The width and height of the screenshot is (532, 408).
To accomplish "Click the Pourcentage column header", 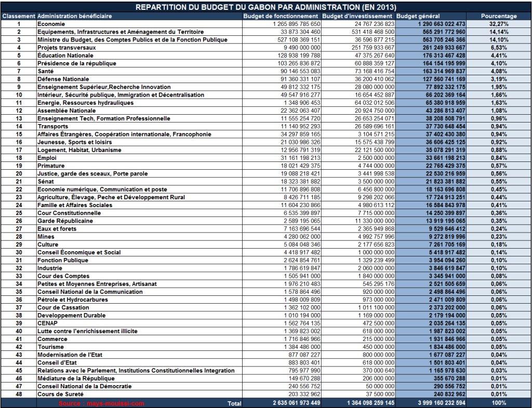I will (x=499, y=16).
